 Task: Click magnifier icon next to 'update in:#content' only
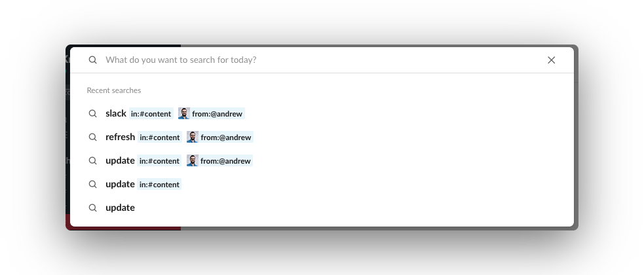coord(93,184)
